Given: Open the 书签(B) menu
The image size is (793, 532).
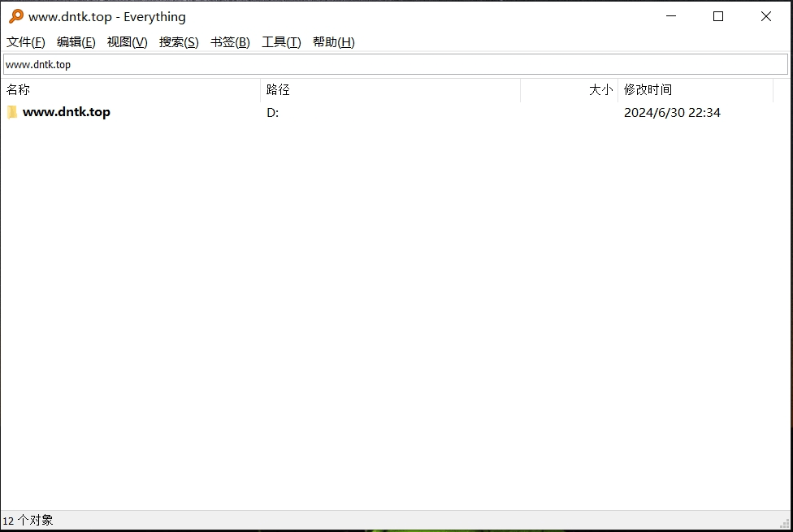Looking at the screenshot, I should (230, 42).
